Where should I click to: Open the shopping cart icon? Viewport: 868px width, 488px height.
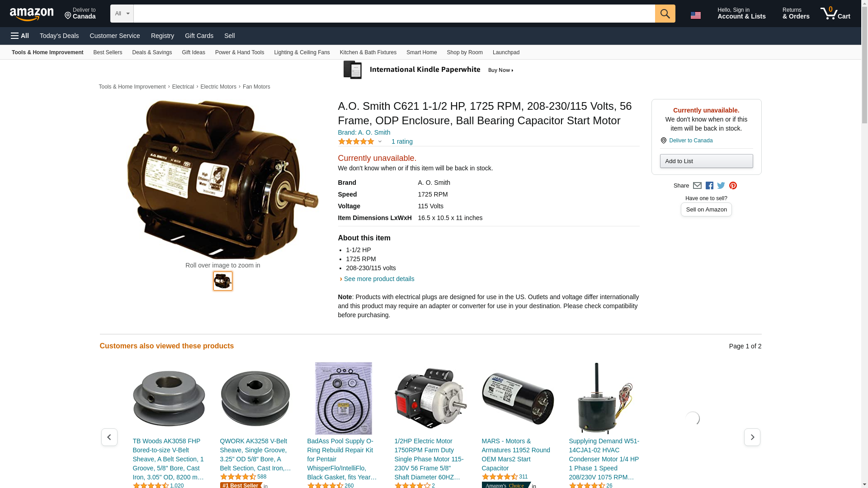pos(835,14)
